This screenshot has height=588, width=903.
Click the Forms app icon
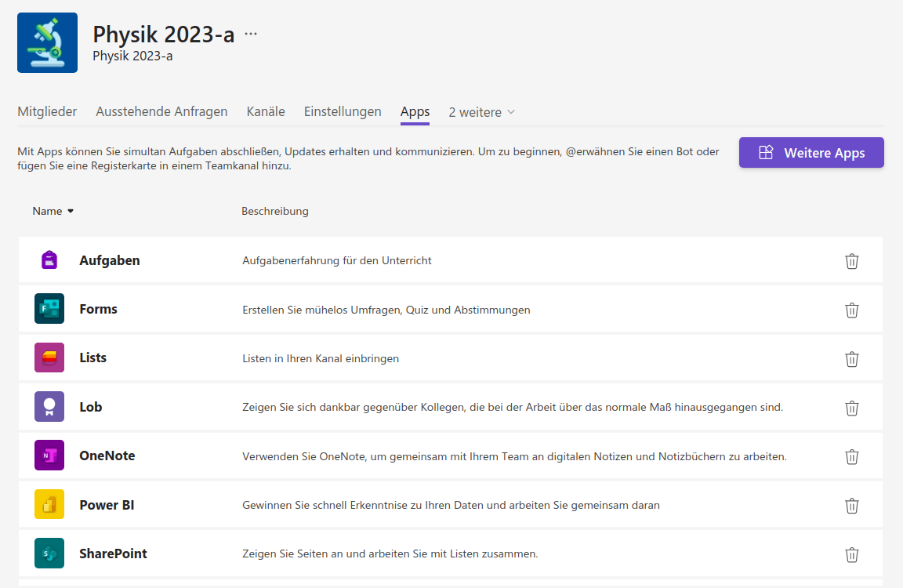click(x=49, y=309)
